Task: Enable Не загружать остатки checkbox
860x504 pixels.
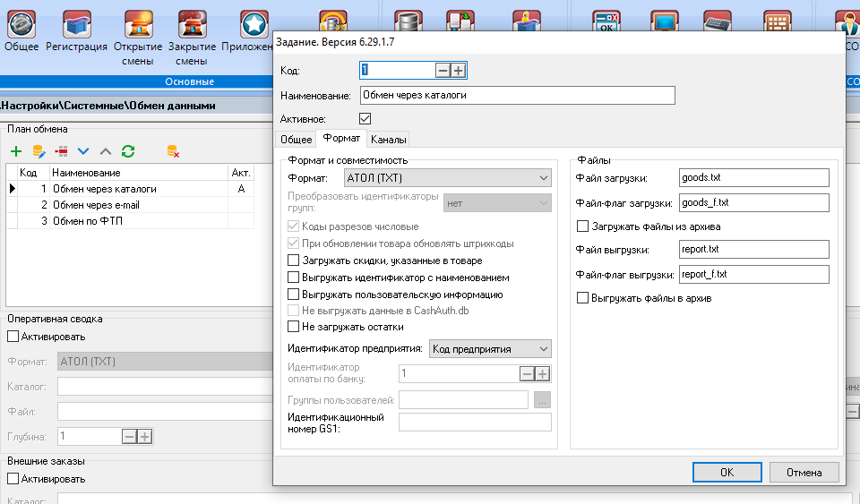Action: point(294,327)
